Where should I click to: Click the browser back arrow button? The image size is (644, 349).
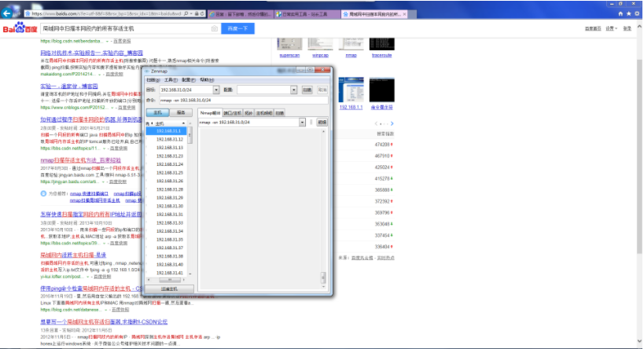[x=6, y=13]
